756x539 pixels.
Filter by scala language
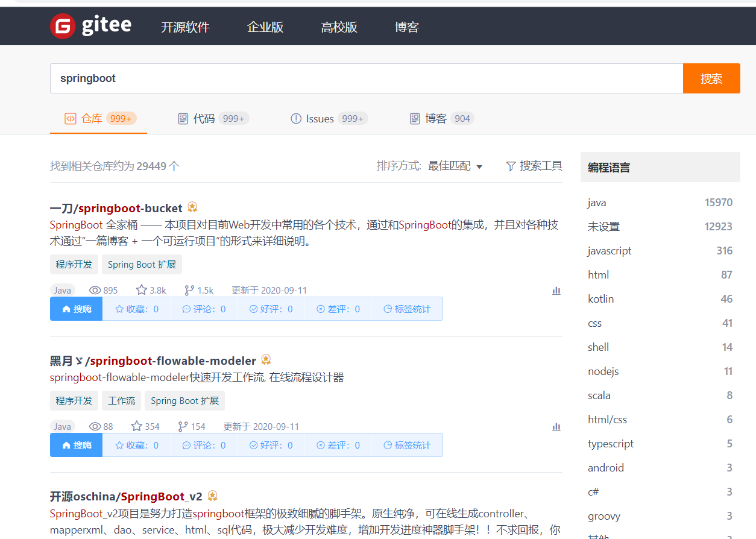(660, 396)
